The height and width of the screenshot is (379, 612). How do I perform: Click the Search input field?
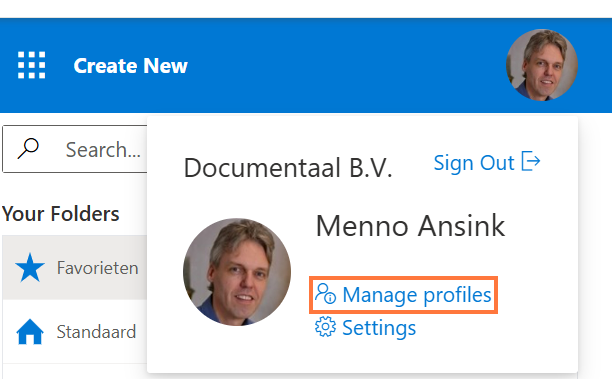[75, 149]
